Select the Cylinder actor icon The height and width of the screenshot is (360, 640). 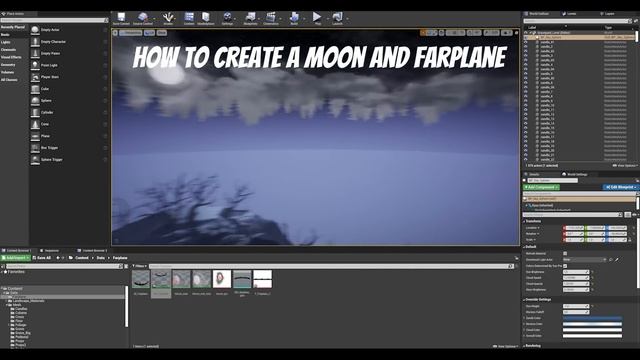pyautogui.click(x=35, y=112)
